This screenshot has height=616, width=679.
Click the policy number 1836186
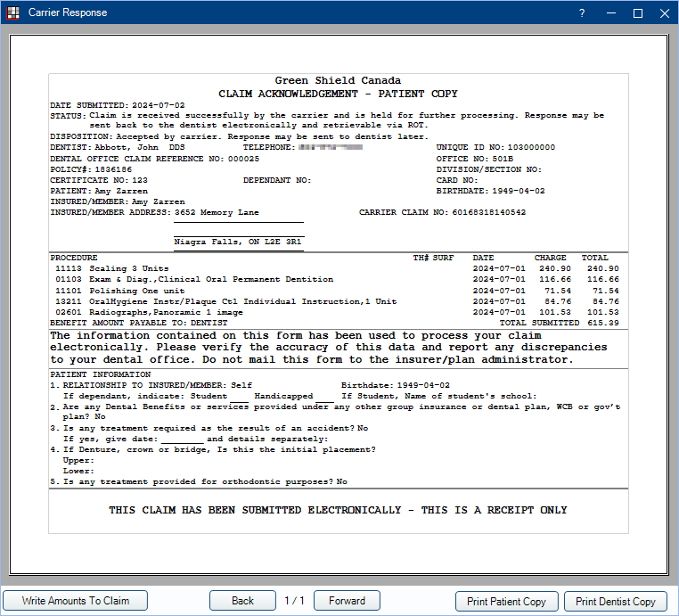coord(113,169)
